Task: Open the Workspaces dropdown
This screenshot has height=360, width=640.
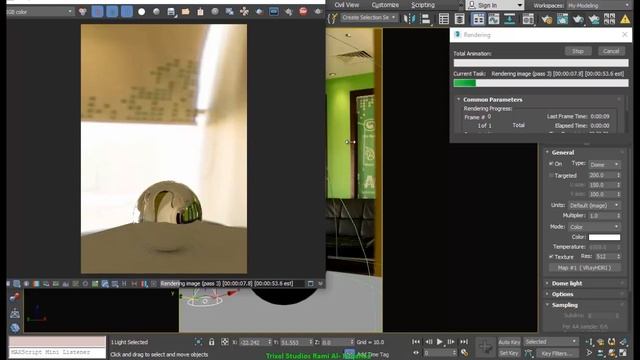Action: point(598,5)
